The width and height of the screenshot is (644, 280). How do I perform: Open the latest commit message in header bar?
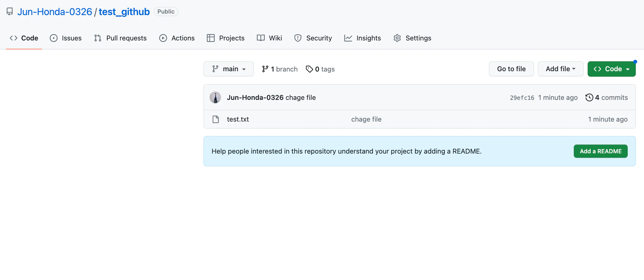301,97
